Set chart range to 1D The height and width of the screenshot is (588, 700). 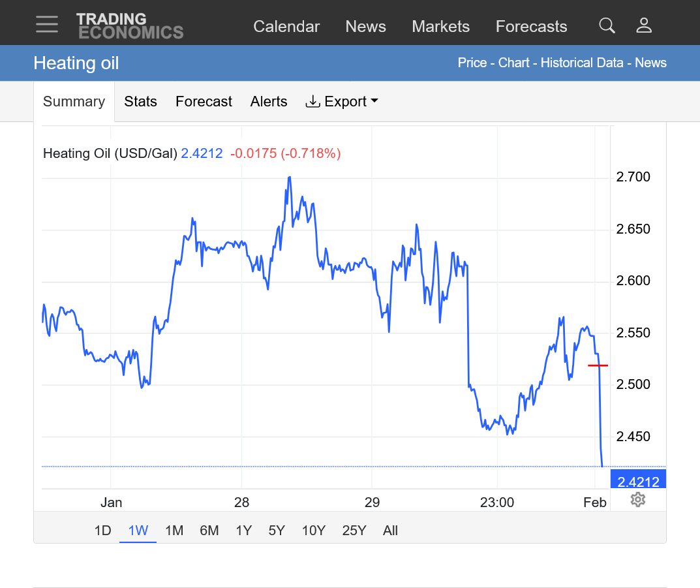point(102,531)
